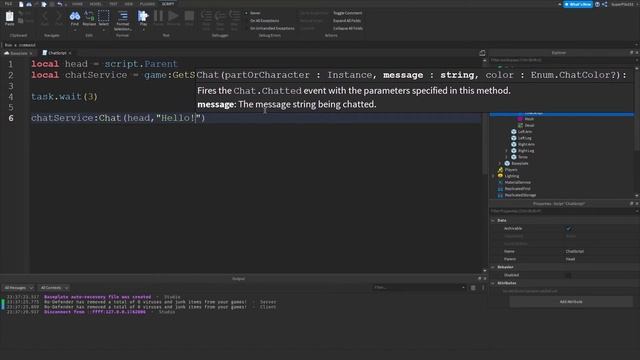Screen dimensions: 640x360
Task: Clear the Output log with trash icon
Action: (x=473, y=288)
